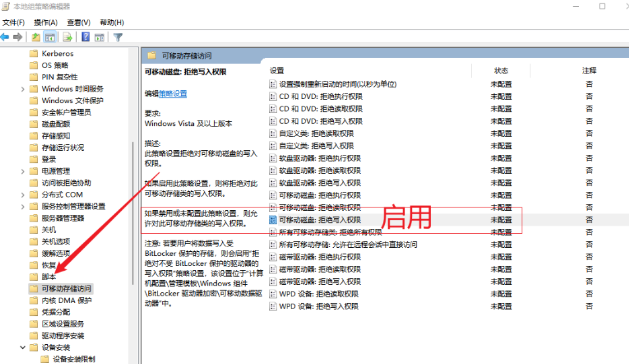Select policy 'CD 和 DVD: 拒绝读取权限'
This screenshot has height=364, width=629.
coord(321,109)
